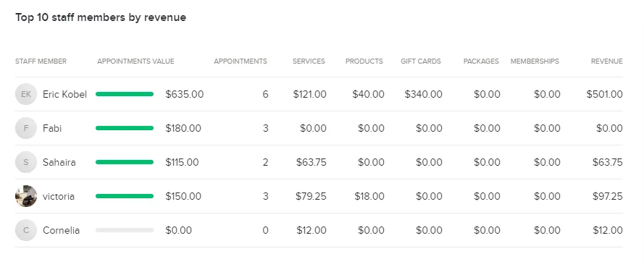
Task: Click the Staff Member column header
Action: pos(41,61)
